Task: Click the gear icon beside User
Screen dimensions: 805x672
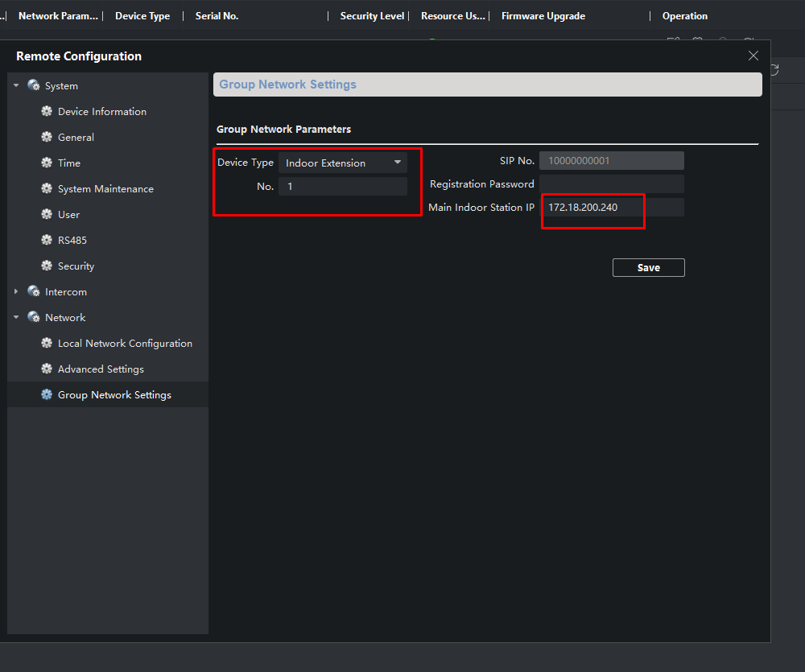Action: [47, 214]
